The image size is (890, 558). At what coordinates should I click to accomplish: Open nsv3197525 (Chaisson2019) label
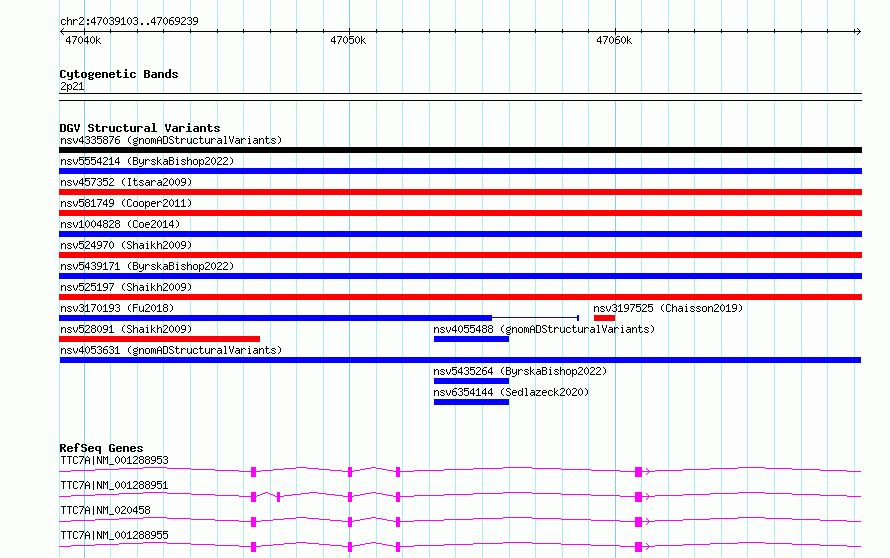click(x=668, y=308)
